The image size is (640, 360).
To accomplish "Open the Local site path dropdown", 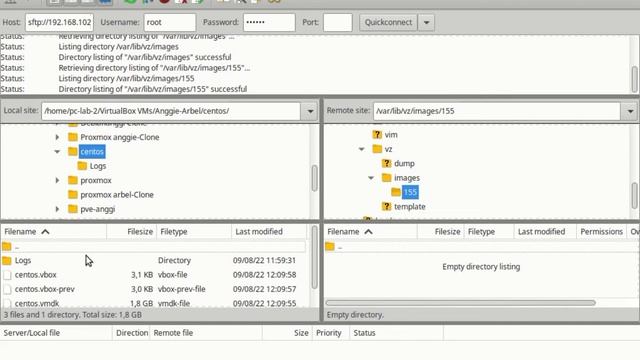I will [x=310, y=111].
